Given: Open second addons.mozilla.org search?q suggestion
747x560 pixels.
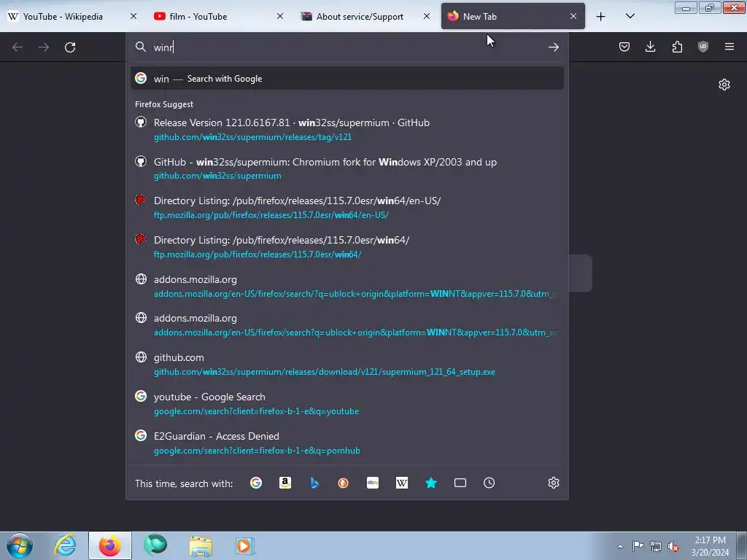Looking at the screenshot, I should 347,324.
